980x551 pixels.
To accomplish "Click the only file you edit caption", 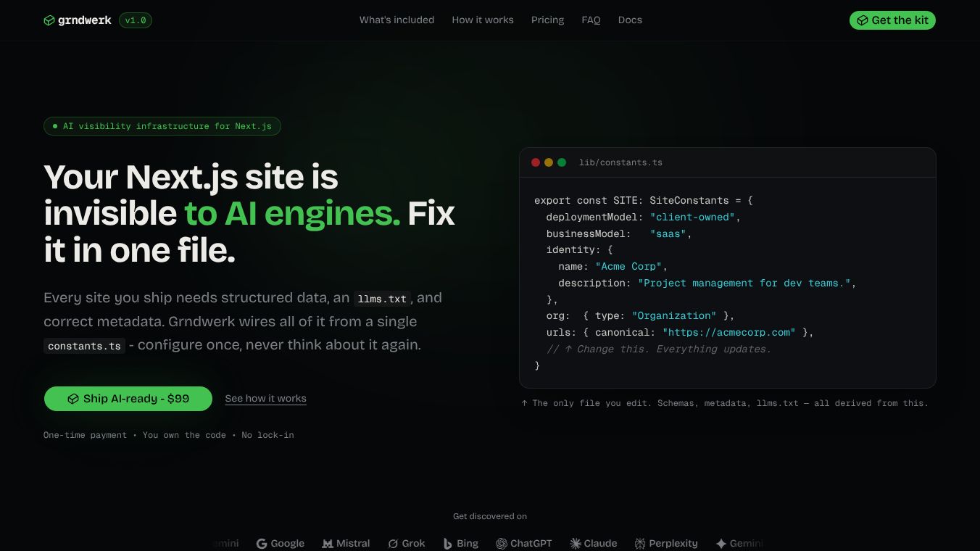I will pyautogui.click(x=724, y=403).
